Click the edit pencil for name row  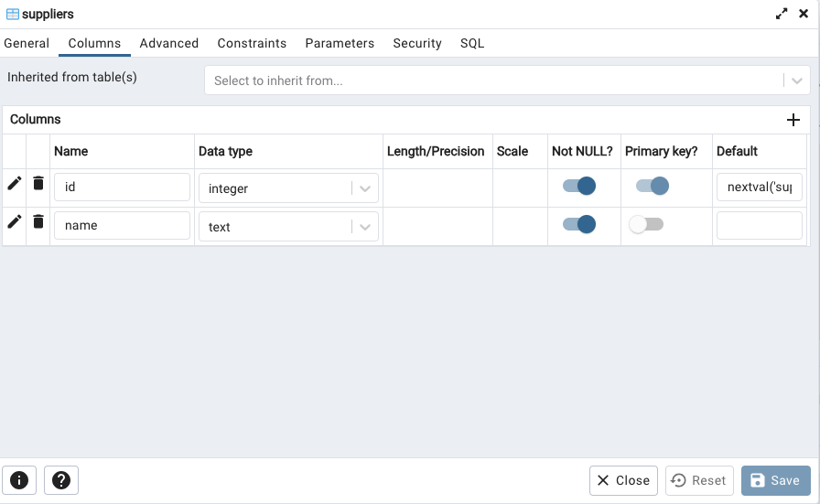pos(15,221)
